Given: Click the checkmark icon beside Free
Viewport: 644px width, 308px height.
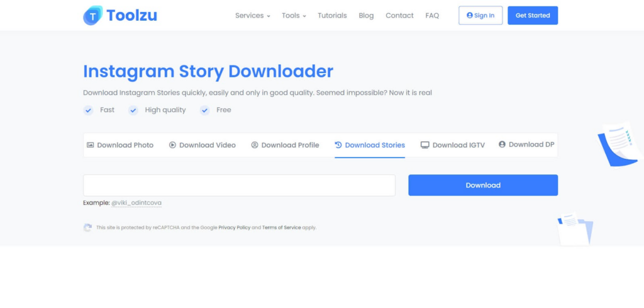Looking at the screenshot, I should pos(204,110).
